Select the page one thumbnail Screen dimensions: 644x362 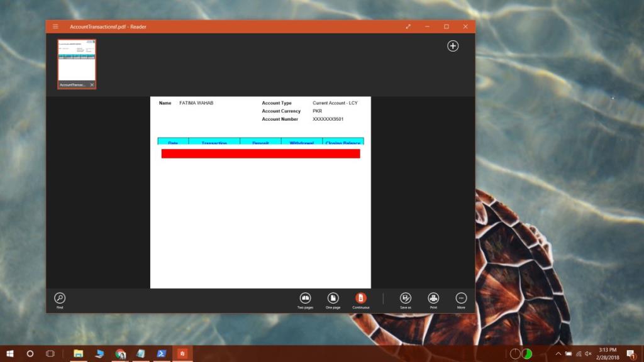pyautogui.click(x=76, y=60)
